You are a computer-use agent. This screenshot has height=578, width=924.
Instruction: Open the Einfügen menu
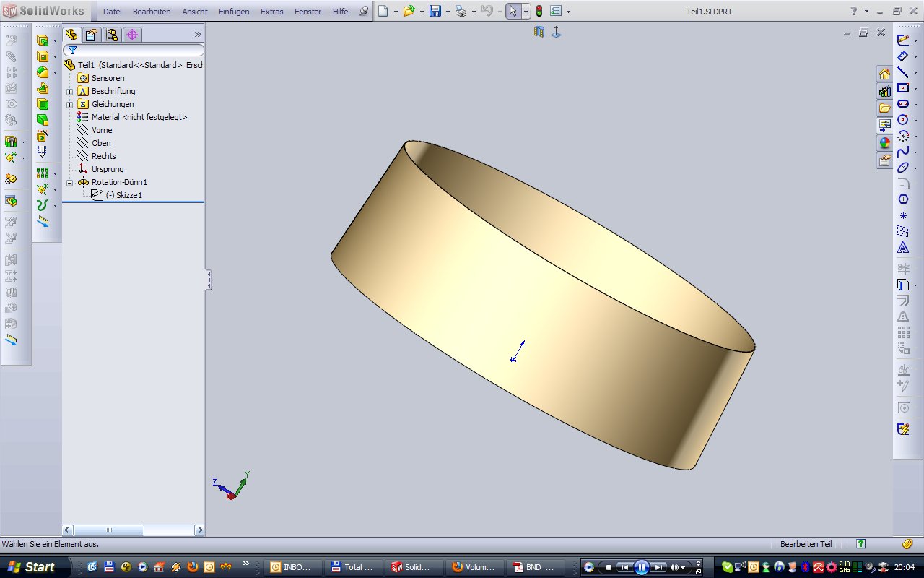coord(234,12)
